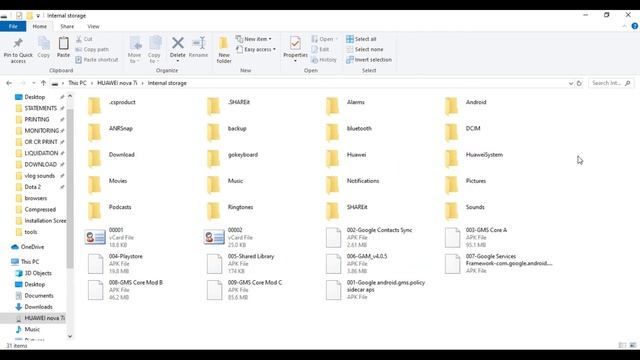Click Paste shortcut in ribbon
Screen dimensions: 640x360
tap(97, 60)
